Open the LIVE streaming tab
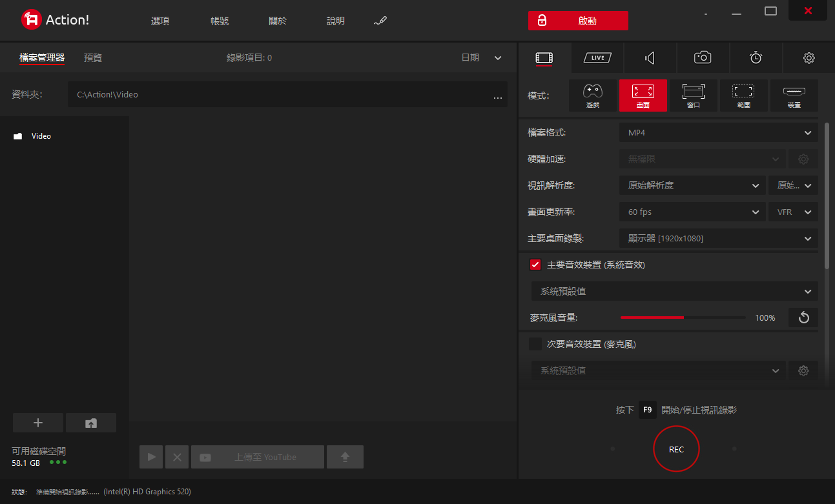Image resolution: width=835 pixels, height=504 pixels. coord(597,58)
